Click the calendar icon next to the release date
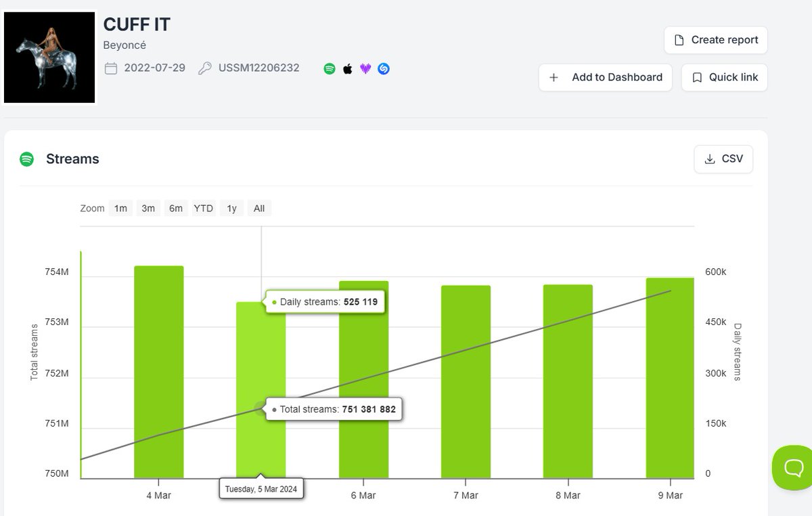Viewport: 812px width, 516px height. (111, 68)
